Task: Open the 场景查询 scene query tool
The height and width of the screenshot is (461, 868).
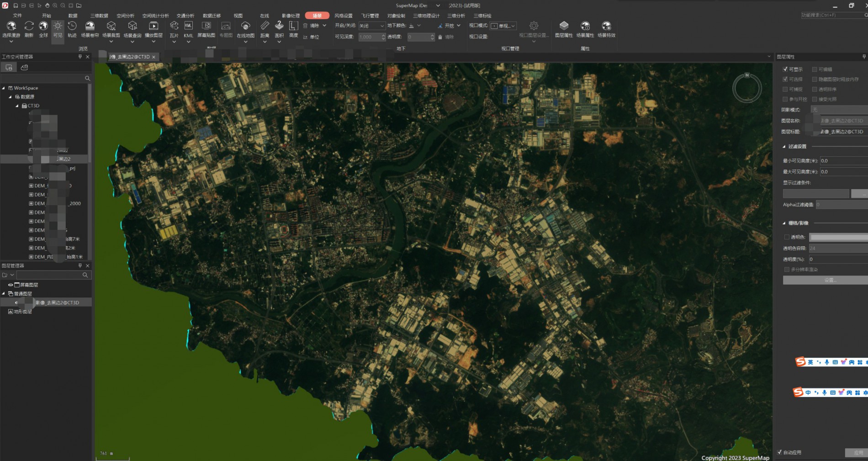Action: point(132,30)
